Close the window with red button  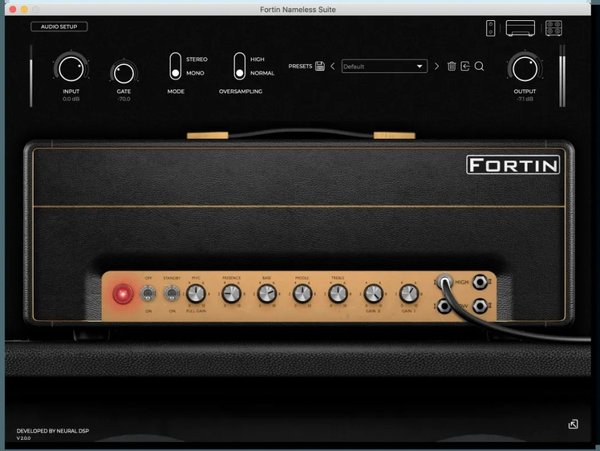tap(13, 9)
